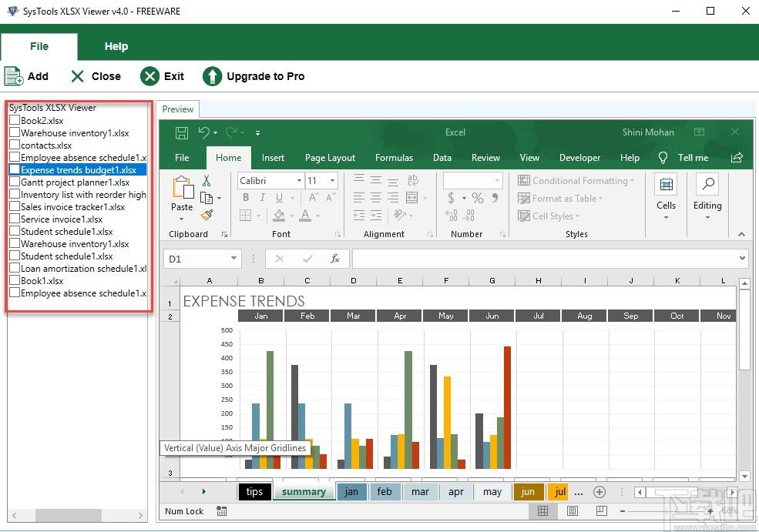The height and width of the screenshot is (532, 759).
Task: Click the Fill Color bucket icon
Action: tap(279, 215)
